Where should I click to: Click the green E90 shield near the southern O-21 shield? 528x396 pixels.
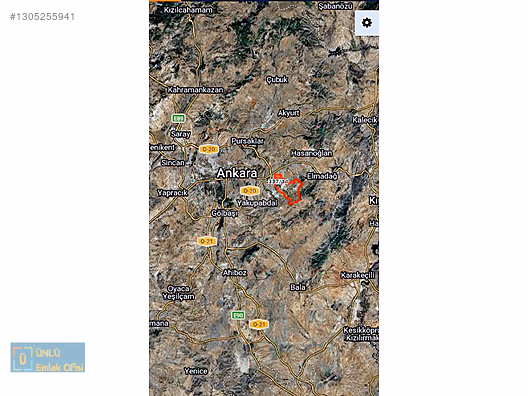(238, 316)
